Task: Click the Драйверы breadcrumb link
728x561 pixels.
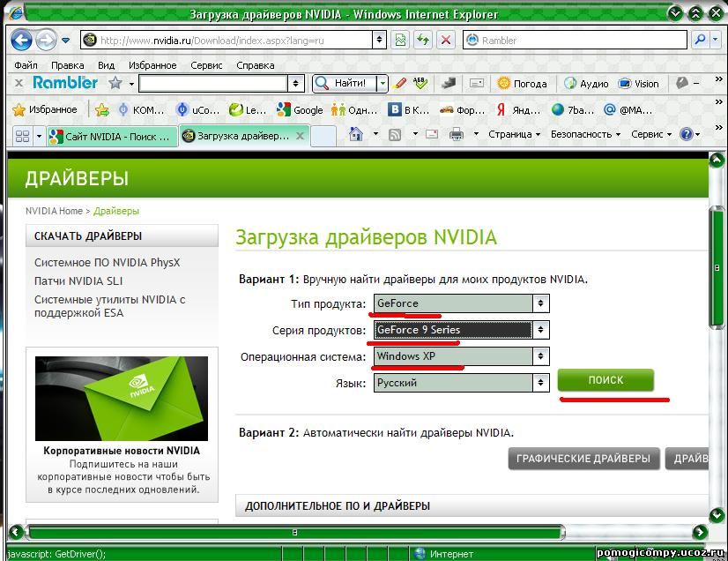Action: coord(116,211)
